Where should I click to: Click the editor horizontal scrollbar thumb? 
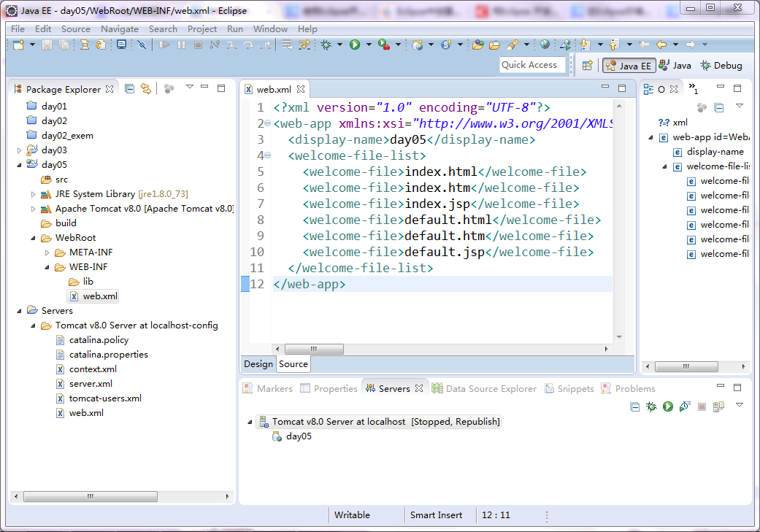point(314,349)
